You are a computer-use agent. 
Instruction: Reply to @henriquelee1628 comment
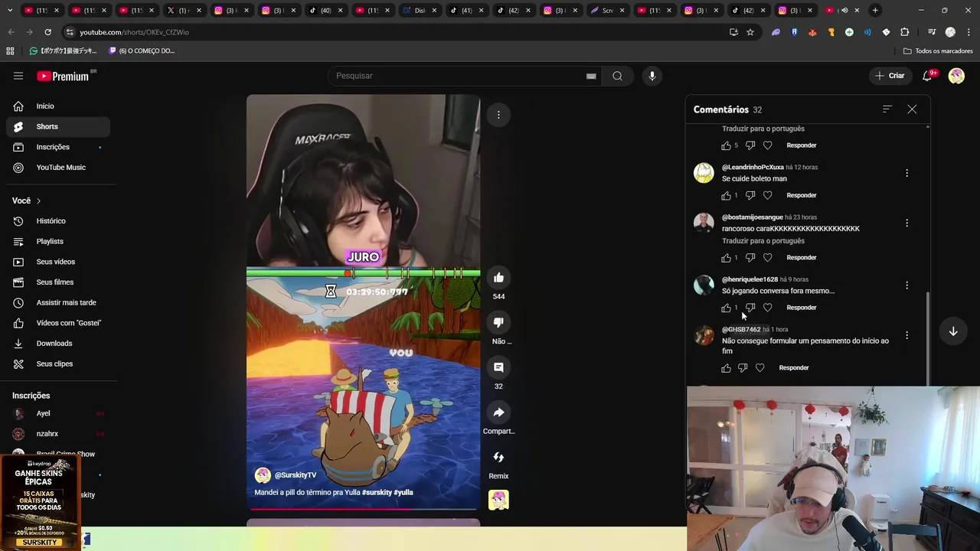point(802,308)
